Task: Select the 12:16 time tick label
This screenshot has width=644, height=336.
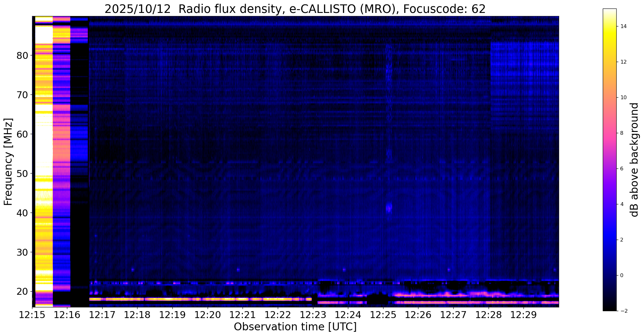Action: (x=67, y=315)
